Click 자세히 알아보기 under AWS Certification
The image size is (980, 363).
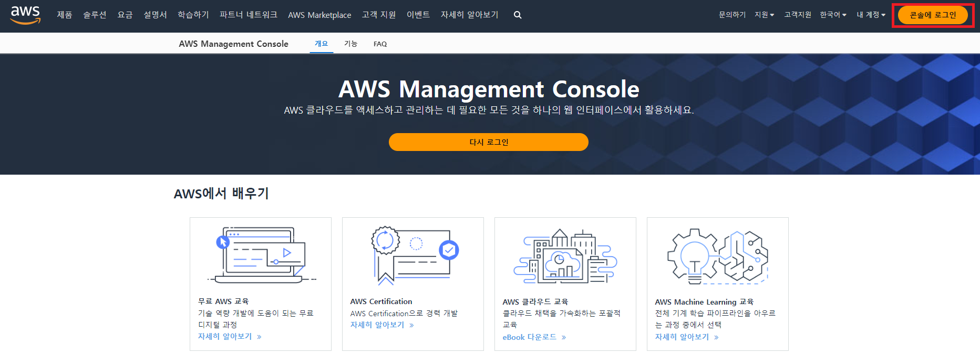[x=382, y=325]
